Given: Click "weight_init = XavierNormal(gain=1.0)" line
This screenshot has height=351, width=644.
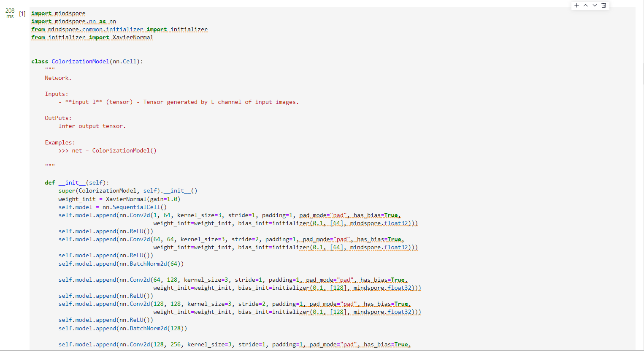Looking at the screenshot, I should pos(119,199).
